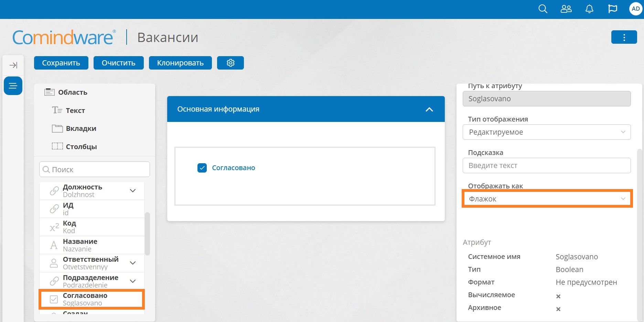Click letter A icon beside Название

pyautogui.click(x=54, y=245)
